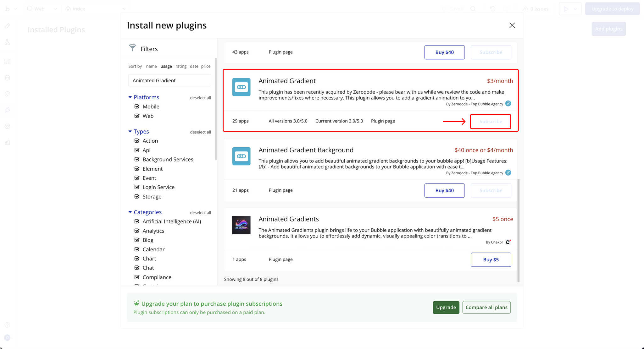The height and width of the screenshot is (349, 644).
Task: Close the Install new plugins dialog
Action: (512, 25)
